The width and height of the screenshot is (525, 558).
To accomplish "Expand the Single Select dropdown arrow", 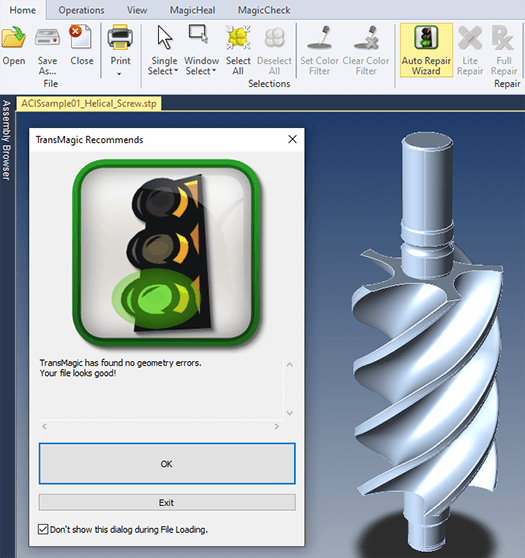I will click(x=176, y=70).
